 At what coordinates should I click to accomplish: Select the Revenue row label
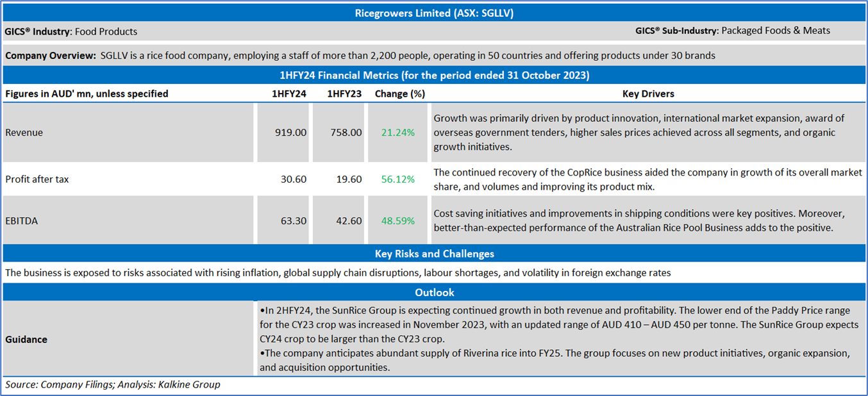[24, 133]
